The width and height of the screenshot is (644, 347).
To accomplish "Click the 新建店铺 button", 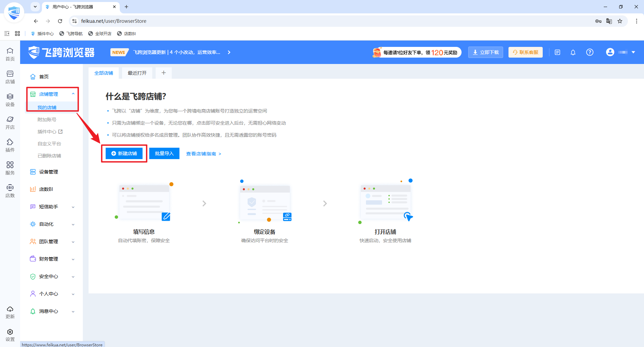I will (x=124, y=153).
